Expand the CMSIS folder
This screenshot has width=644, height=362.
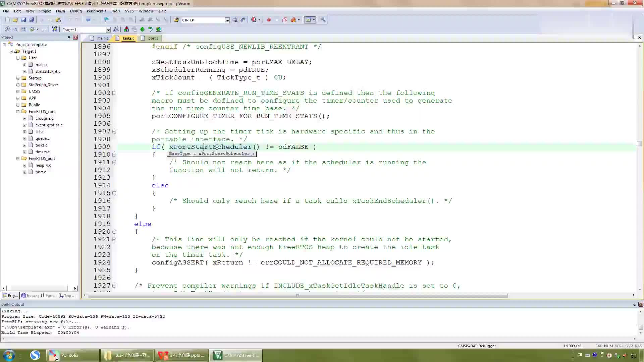18,92
